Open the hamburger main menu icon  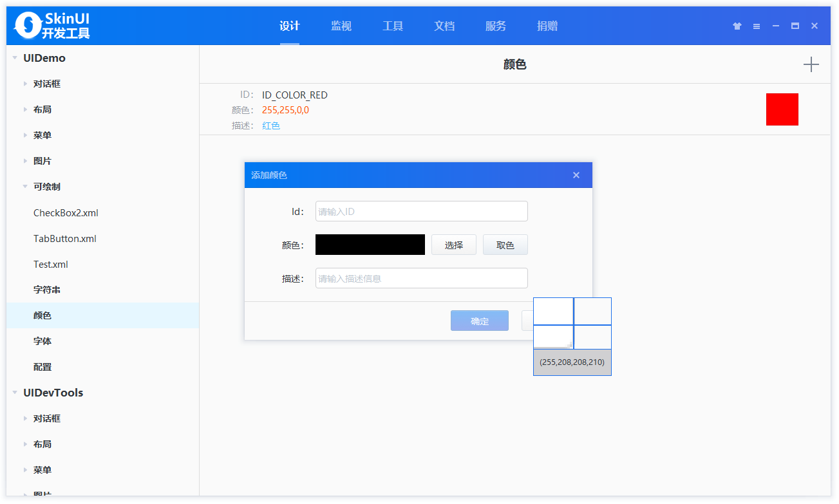pos(757,26)
